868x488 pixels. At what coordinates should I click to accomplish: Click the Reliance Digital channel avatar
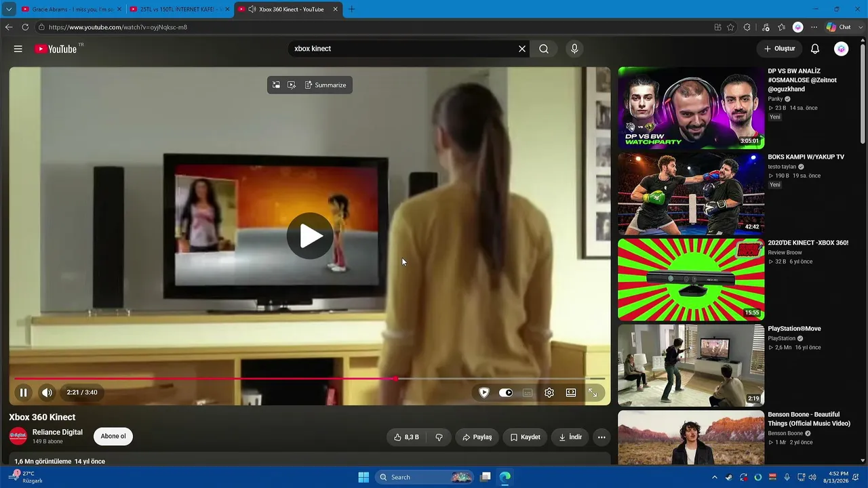(18, 436)
